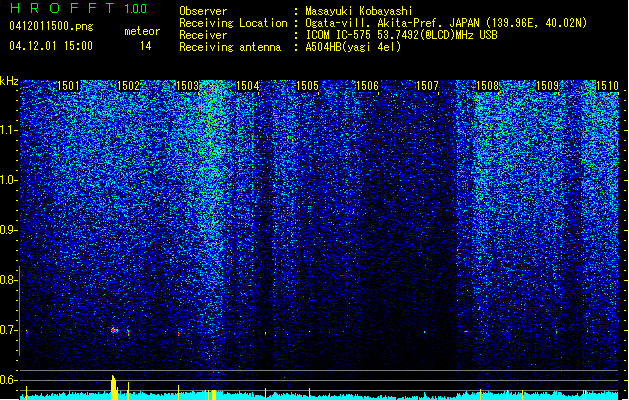
Task: Click the 1510 time marker
Action: point(607,86)
